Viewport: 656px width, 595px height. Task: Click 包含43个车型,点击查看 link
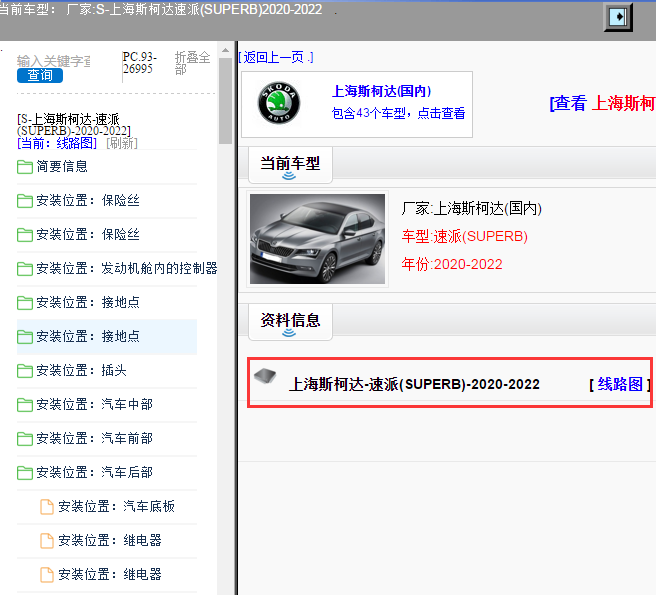(x=398, y=113)
